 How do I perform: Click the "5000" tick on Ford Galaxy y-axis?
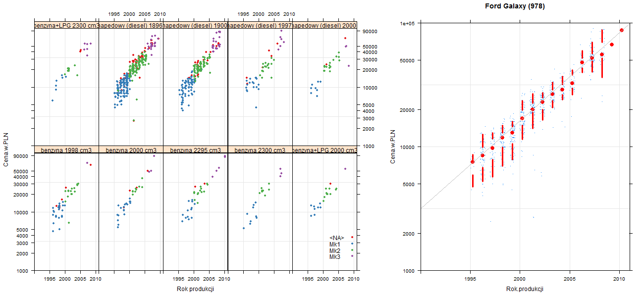pyautogui.click(x=409, y=184)
